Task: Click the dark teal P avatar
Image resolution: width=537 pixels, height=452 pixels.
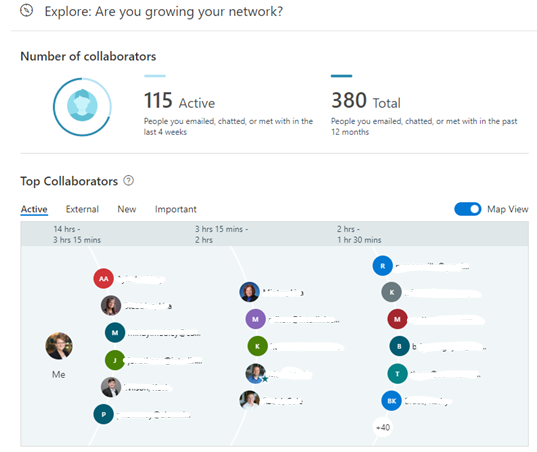Action: point(103,414)
